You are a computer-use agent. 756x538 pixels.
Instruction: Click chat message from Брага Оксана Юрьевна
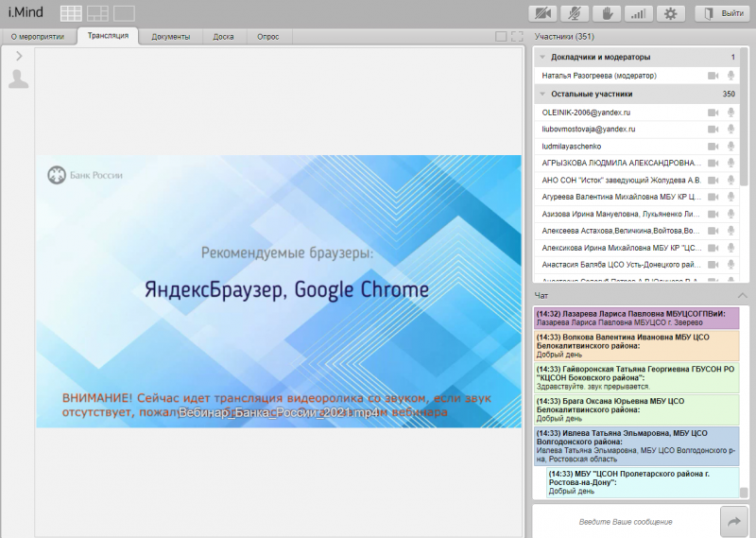[x=636, y=409]
